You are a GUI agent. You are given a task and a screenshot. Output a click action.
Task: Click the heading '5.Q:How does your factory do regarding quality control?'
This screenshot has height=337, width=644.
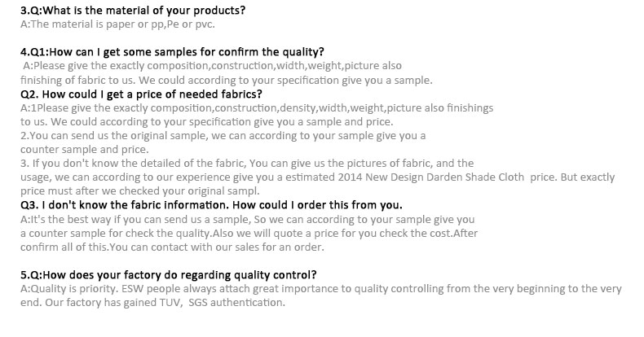click(169, 274)
